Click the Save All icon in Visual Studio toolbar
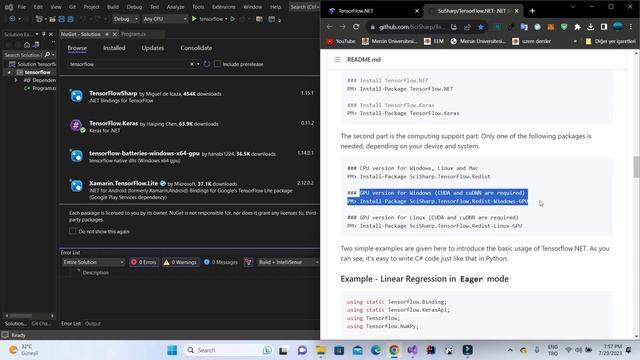Screen dimensions: 640x360 71,19
